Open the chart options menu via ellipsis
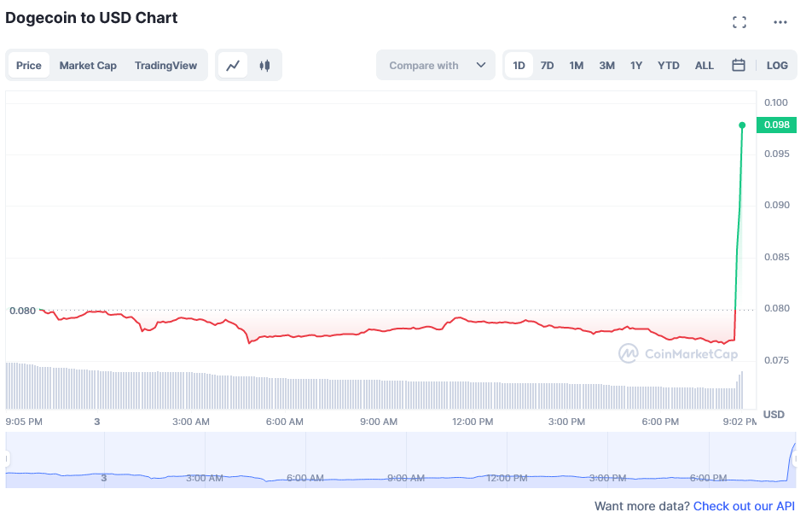812x518 pixels. (x=780, y=22)
